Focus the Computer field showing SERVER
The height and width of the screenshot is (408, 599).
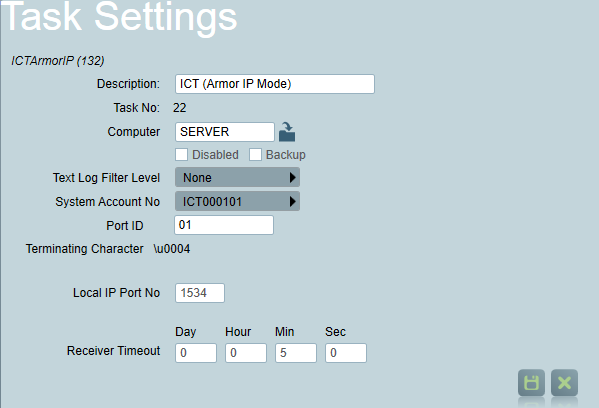pos(225,132)
